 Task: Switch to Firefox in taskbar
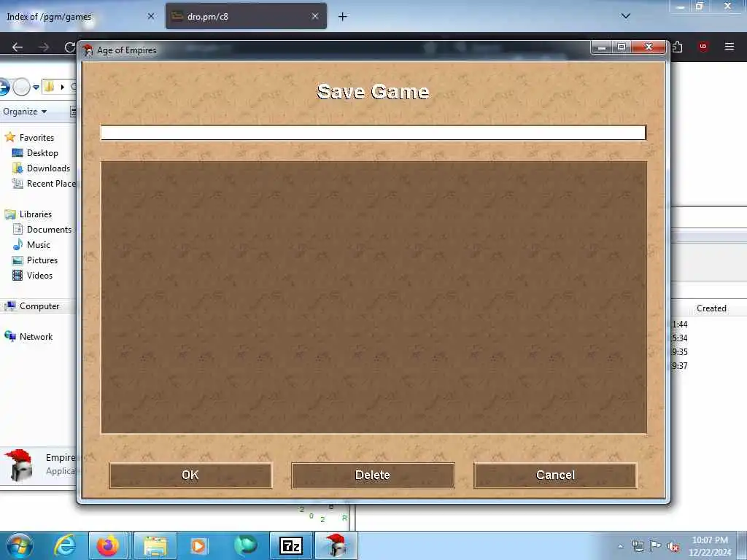[108, 545]
